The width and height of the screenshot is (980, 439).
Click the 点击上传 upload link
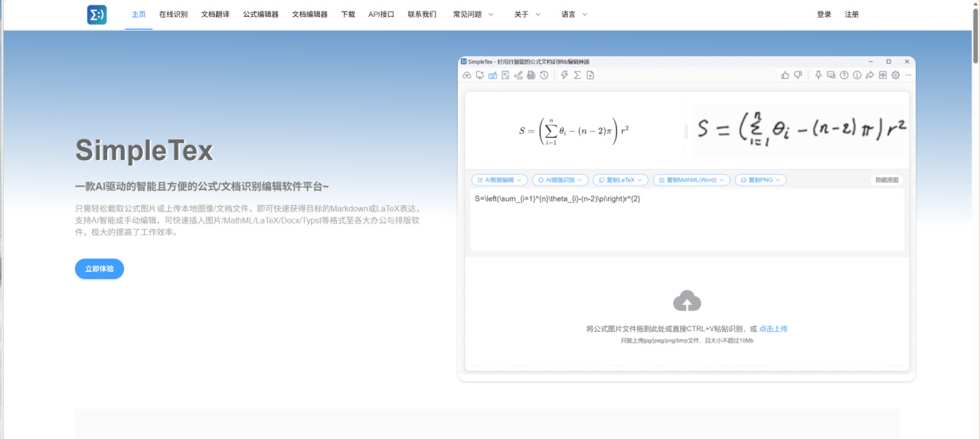pos(773,329)
